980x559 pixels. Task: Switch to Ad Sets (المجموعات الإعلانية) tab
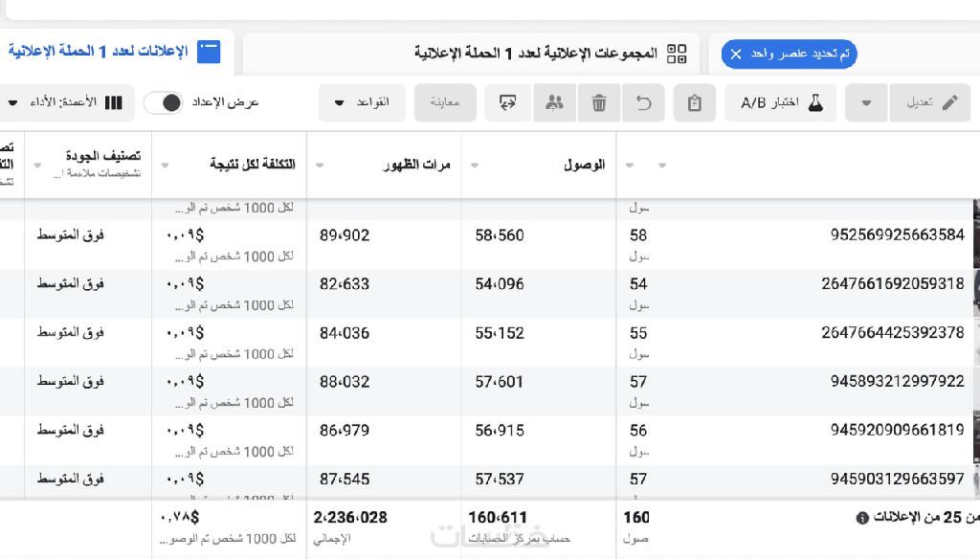tap(549, 54)
